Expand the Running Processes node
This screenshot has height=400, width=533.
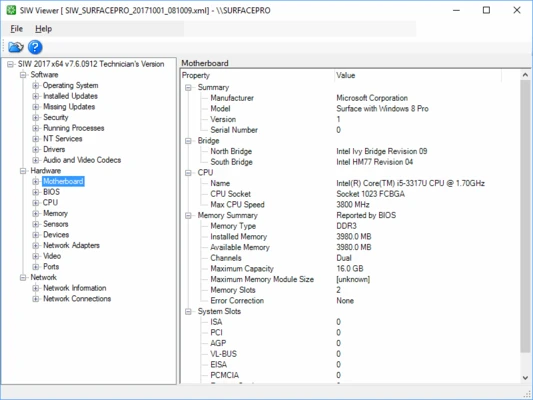36,128
